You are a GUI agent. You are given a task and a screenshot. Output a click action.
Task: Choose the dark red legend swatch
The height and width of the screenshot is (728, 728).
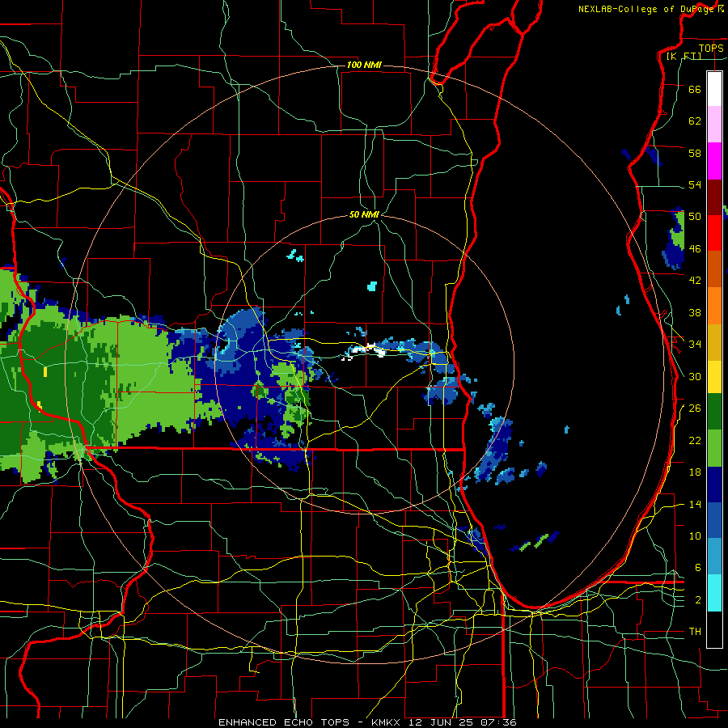coord(714,197)
